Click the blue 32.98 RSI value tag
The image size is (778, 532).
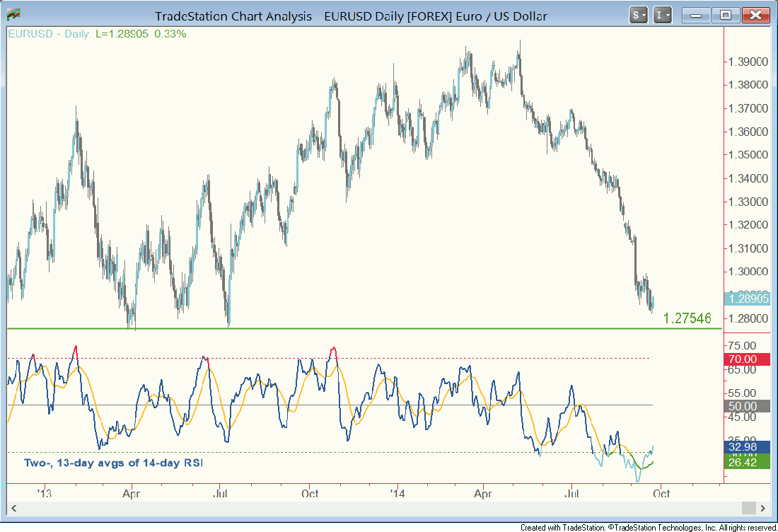749,447
